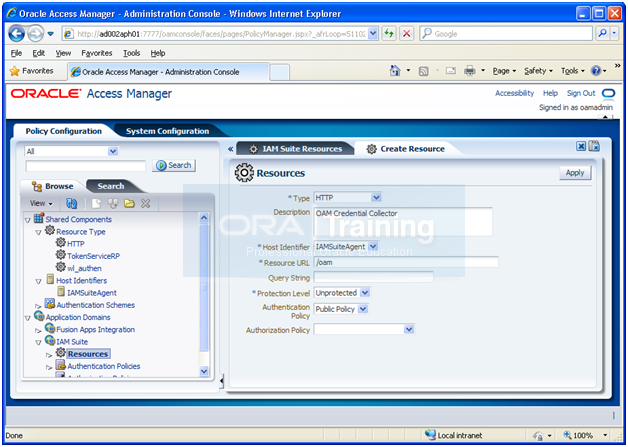
Task: Click the blue Help question mark icon
Action: pos(596,71)
